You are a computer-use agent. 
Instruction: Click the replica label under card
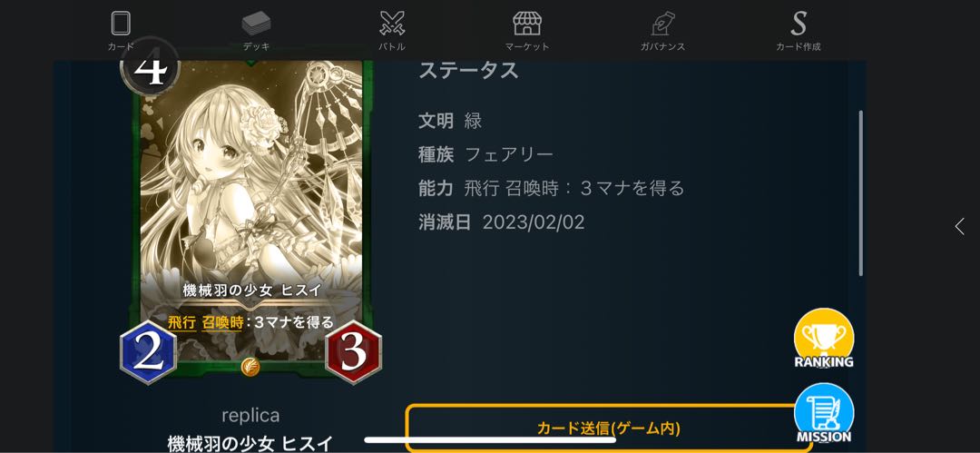tap(250, 416)
